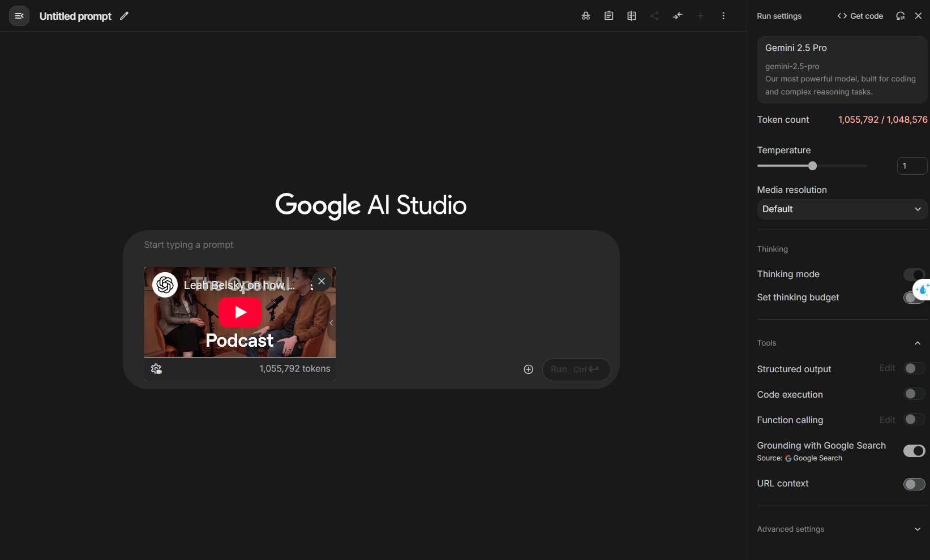Screen dimensions: 930x560
Task: Click the plus new chat icon
Action: click(700, 16)
